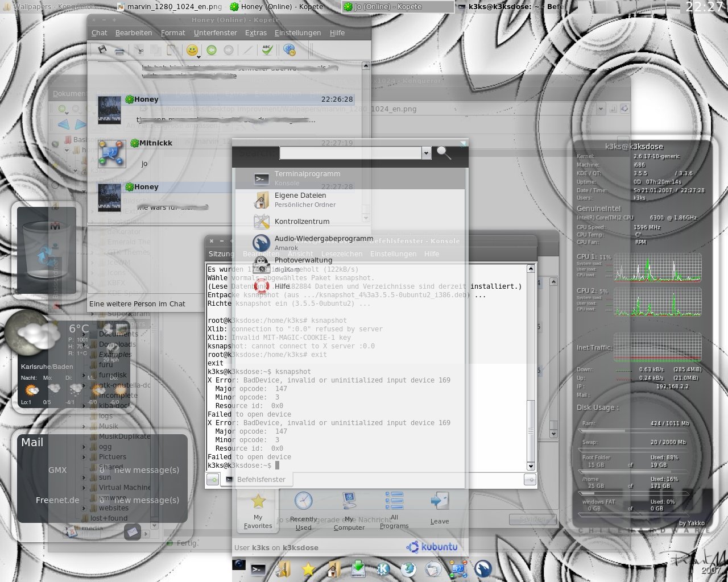
Task: Open All Programs in the launcher
Action: (x=394, y=510)
